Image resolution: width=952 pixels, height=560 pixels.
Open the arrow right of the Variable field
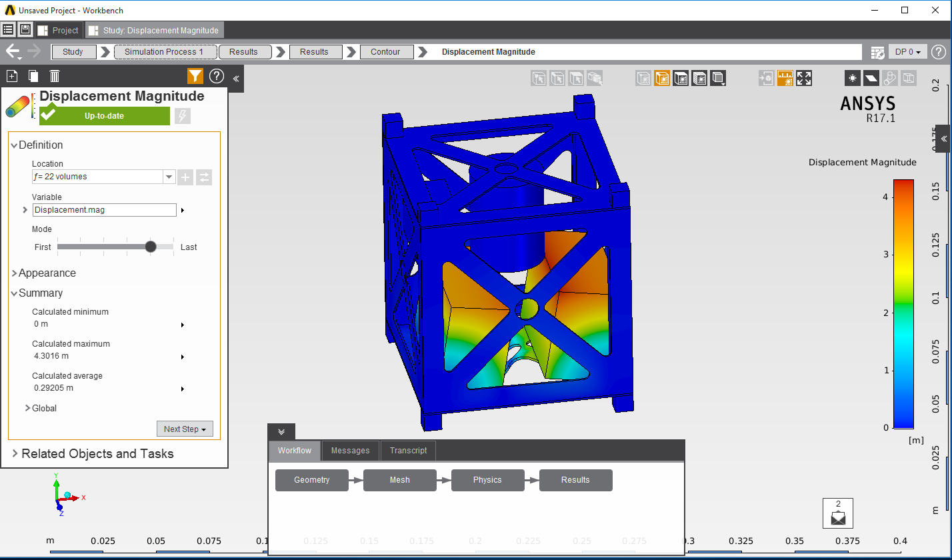tap(183, 211)
